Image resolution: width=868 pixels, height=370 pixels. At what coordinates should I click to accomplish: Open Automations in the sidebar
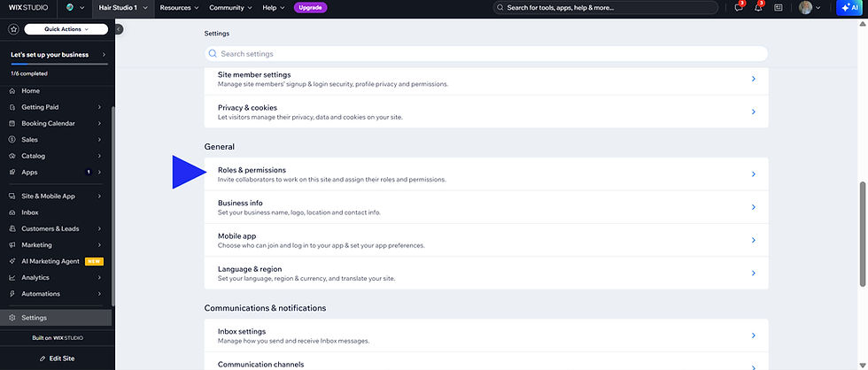tap(56, 294)
